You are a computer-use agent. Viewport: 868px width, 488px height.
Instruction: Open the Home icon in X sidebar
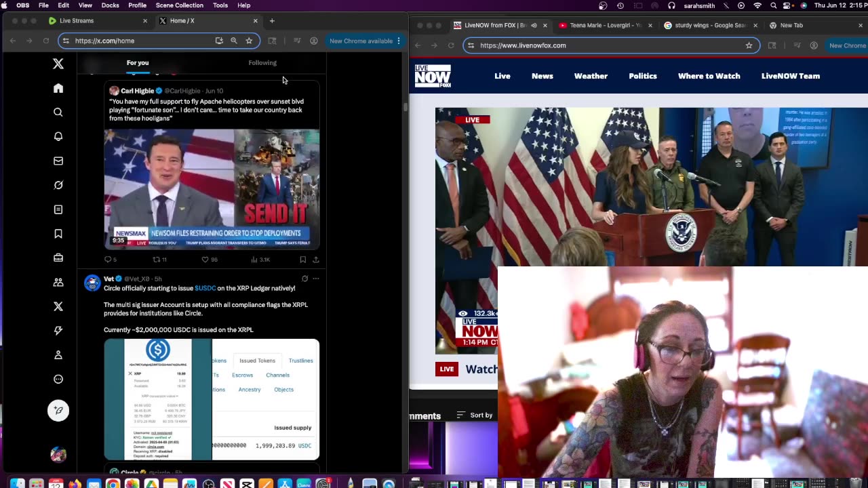pos(58,88)
